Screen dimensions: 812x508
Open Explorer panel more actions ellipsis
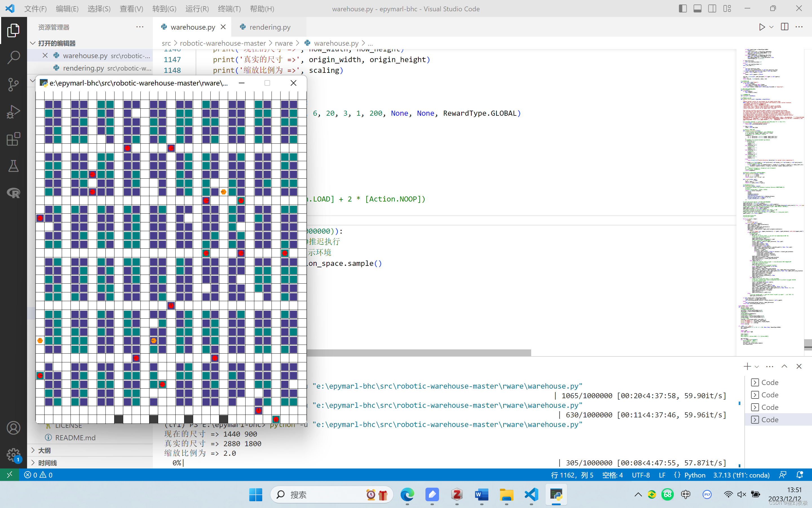(140, 27)
